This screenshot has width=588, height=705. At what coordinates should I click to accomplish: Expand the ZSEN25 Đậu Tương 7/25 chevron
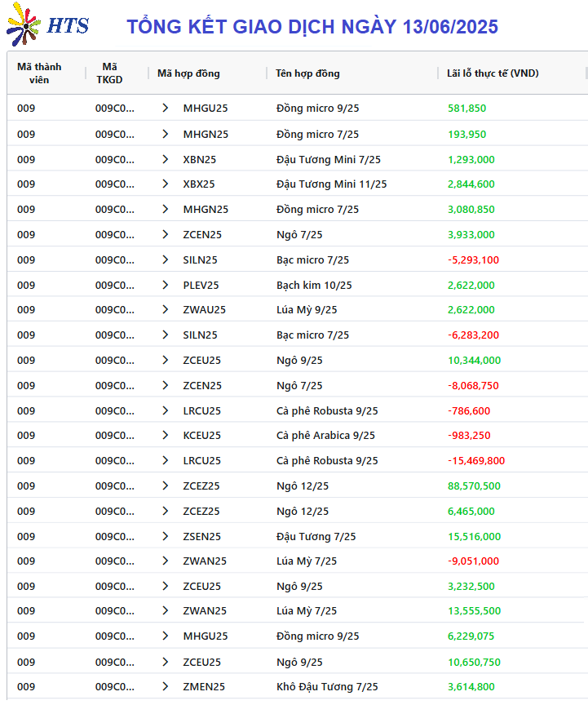tap(166, 536)
